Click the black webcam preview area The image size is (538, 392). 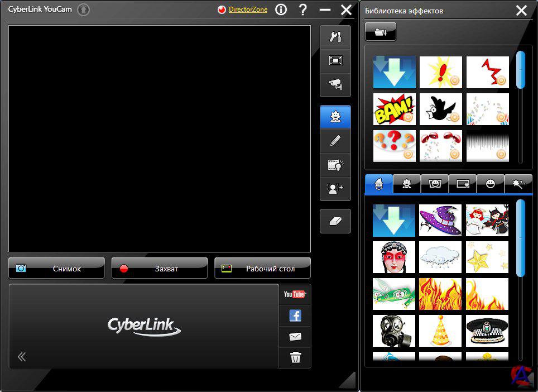160,138
